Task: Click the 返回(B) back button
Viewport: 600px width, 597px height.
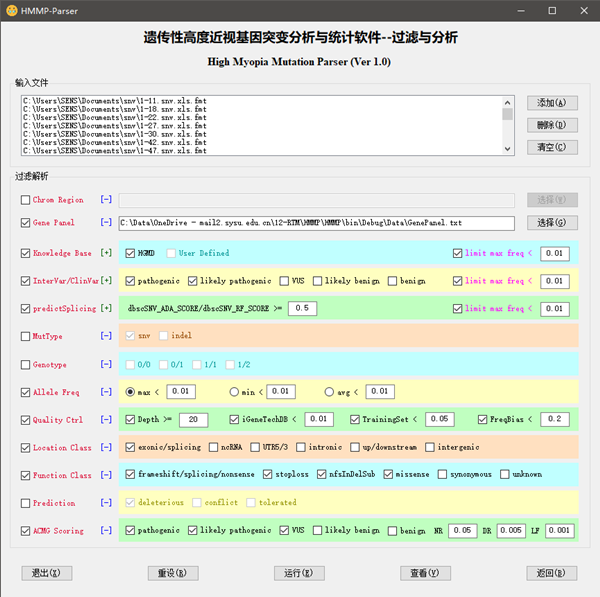Action: (551, 573)
